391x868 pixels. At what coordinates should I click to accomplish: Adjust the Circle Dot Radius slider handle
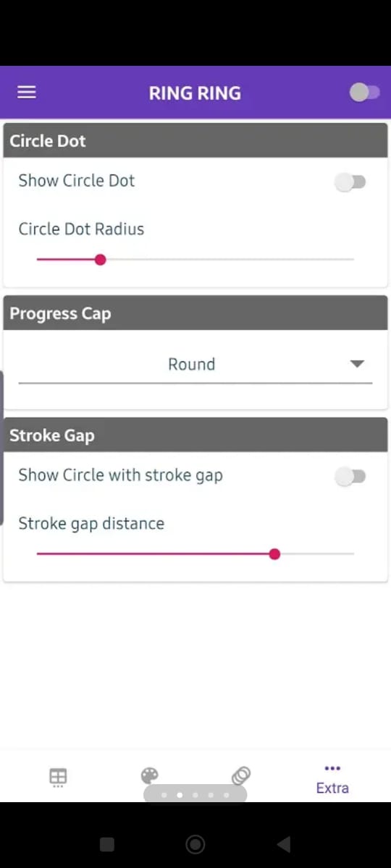[x=101, y=259]
